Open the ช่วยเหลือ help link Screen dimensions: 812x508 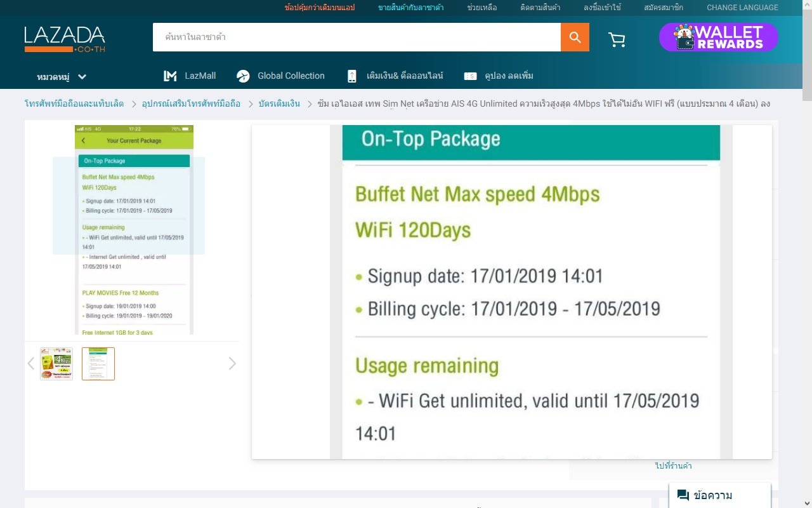pos(482,8)
